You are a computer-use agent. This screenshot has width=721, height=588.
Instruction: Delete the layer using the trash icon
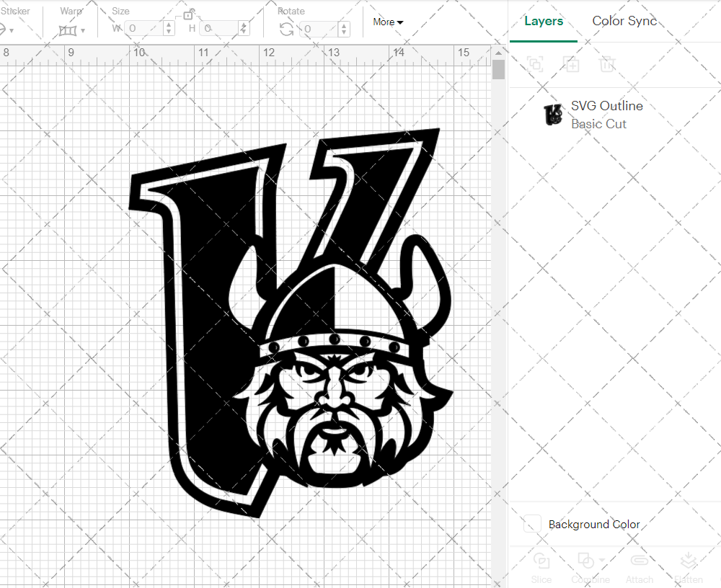607,64
